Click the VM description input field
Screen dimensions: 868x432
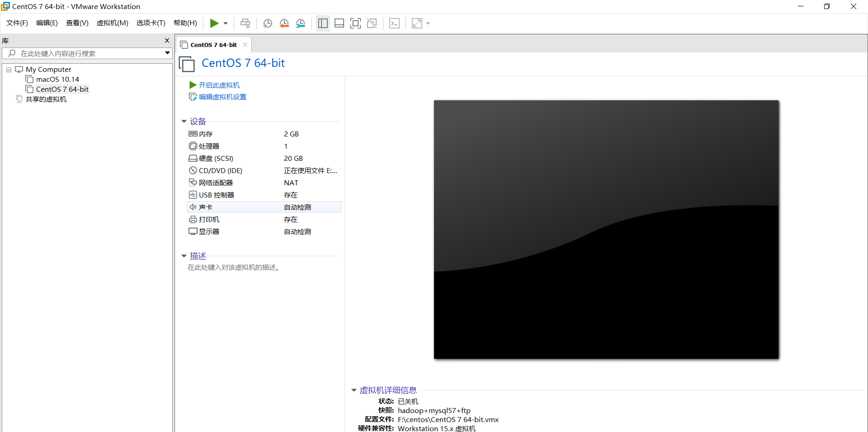[234, 267]
